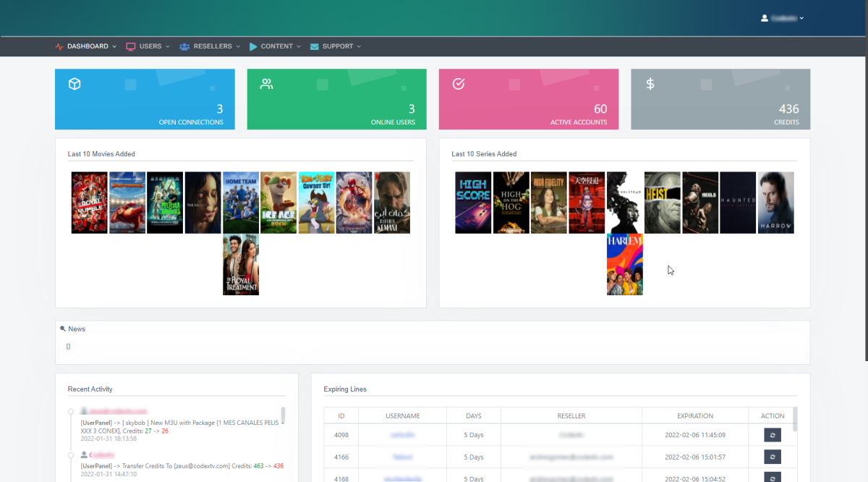Open the Content menu

[275, 46]
